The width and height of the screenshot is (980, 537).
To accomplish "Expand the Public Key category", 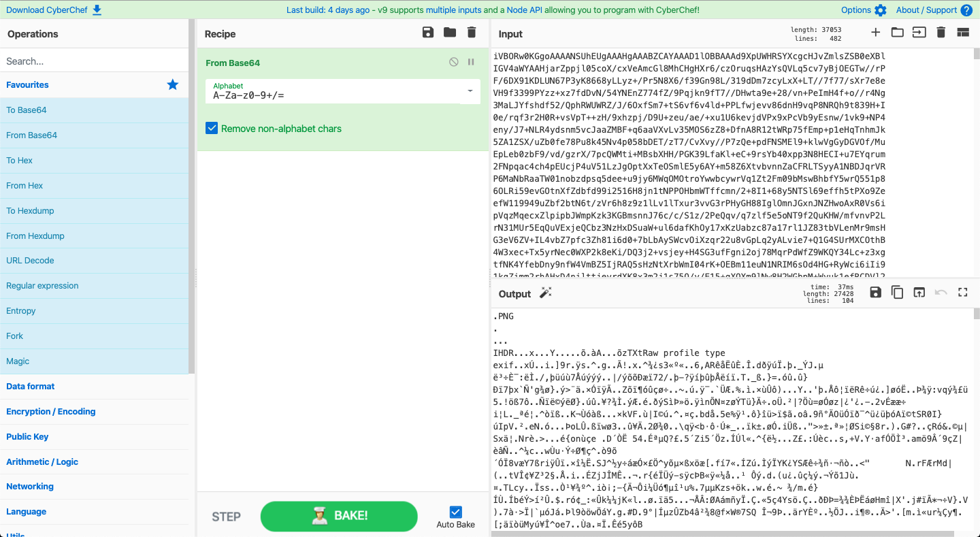I will [94, 436].
